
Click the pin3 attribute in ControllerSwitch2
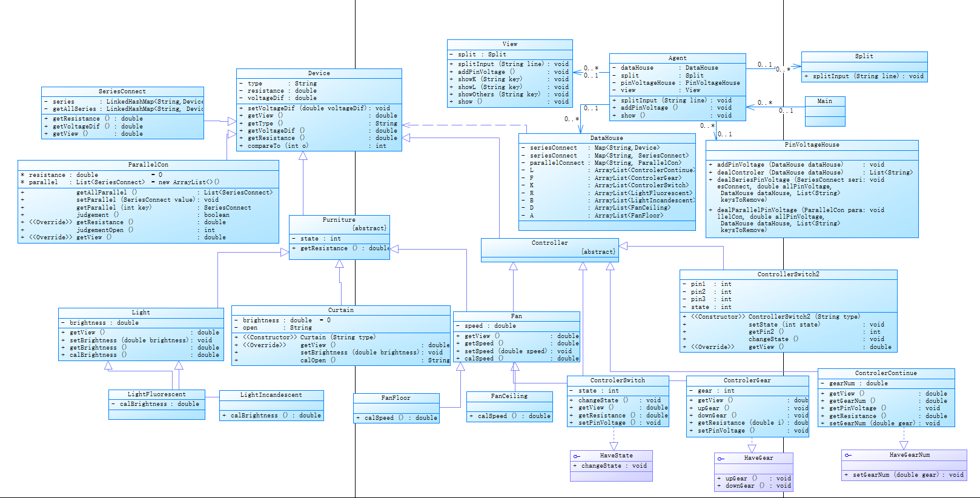tap(707, 299)
